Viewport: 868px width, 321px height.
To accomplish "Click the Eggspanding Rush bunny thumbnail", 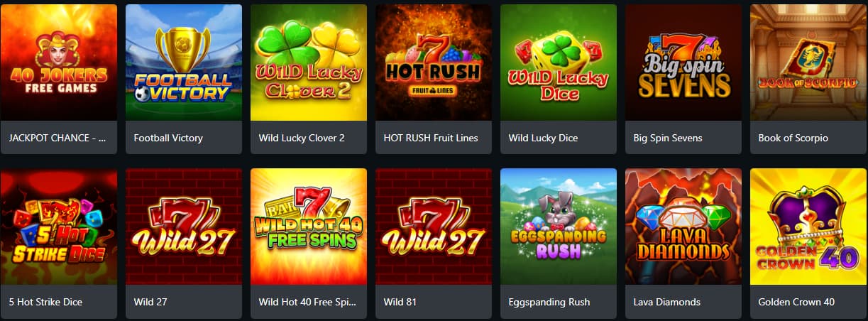I will [559, 227].
